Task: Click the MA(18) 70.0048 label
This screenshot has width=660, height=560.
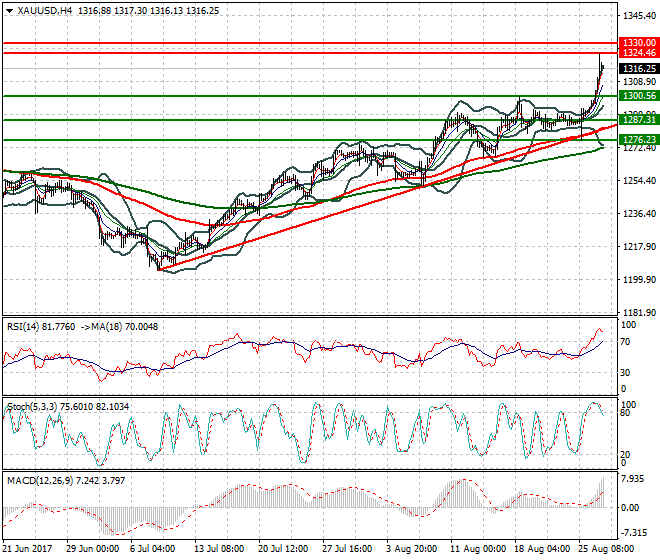Action: click(x=125, y=327)
